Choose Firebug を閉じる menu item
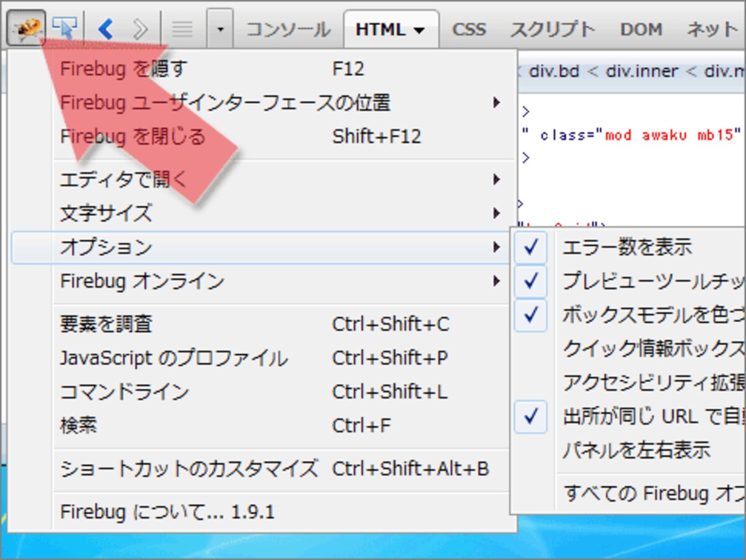 pos(264,136)
